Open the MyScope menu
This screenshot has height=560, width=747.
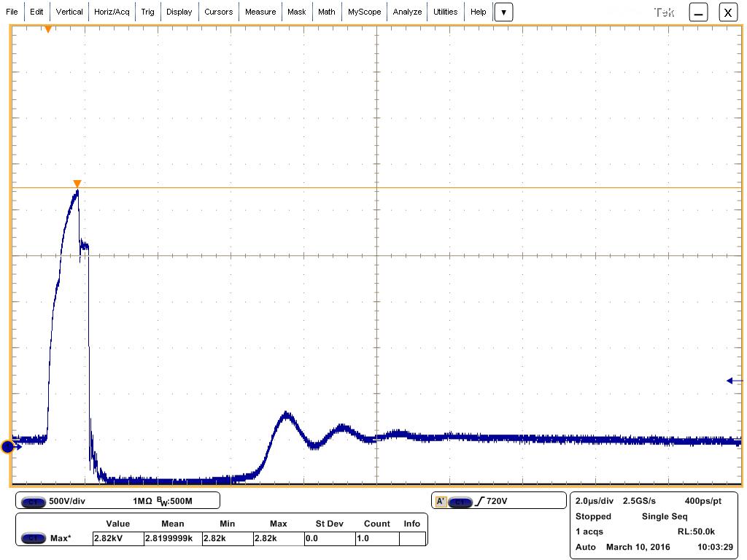click(x=364, y=12)
